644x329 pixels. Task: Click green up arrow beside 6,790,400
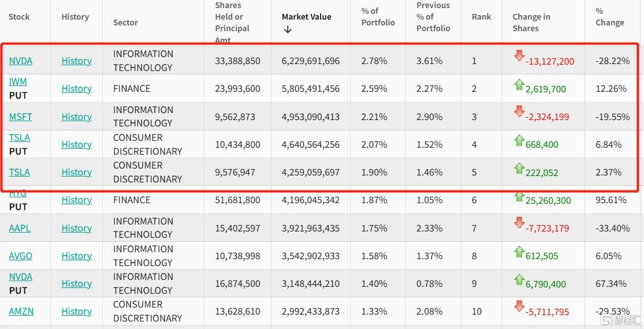click(519, 279)
